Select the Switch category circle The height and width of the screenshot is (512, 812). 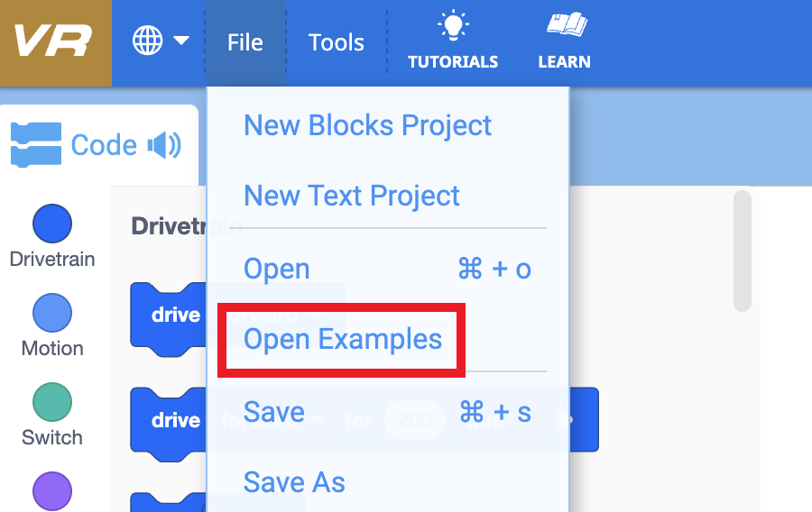click(x=52, y=402)
